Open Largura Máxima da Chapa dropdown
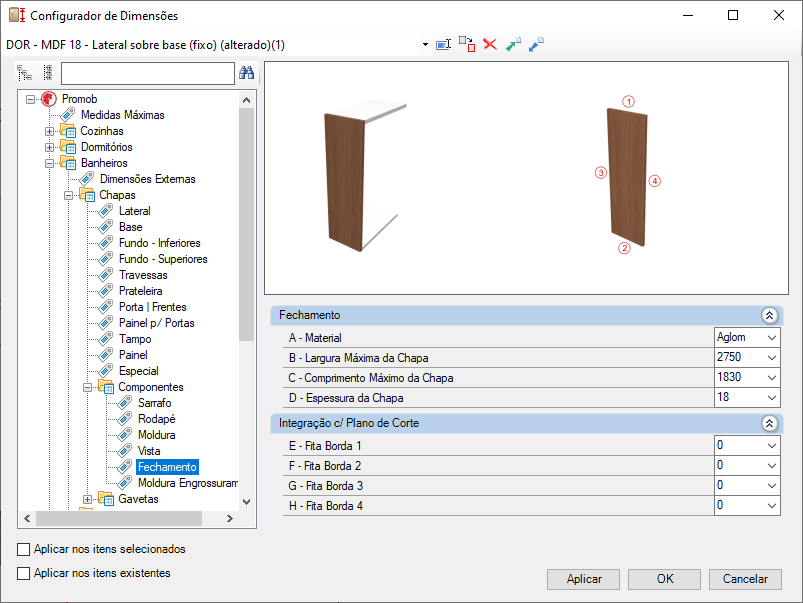The width and height of the screenshot is (803, 603). point(772,358)
